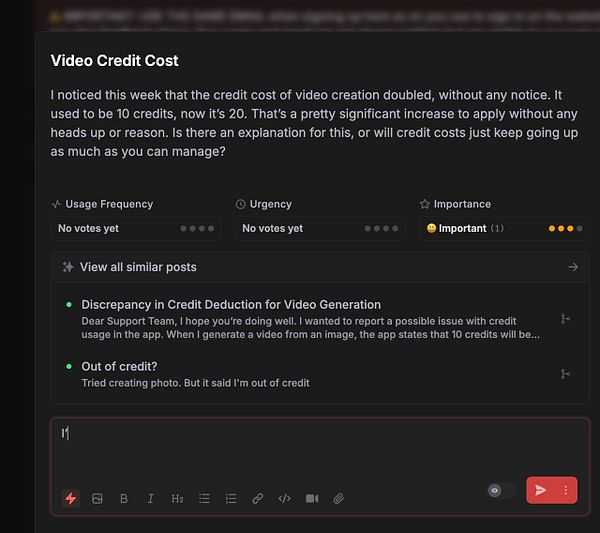Change the Importance rating dots
The height and width of the screenshot is (533, 600).
click(565, 228)
